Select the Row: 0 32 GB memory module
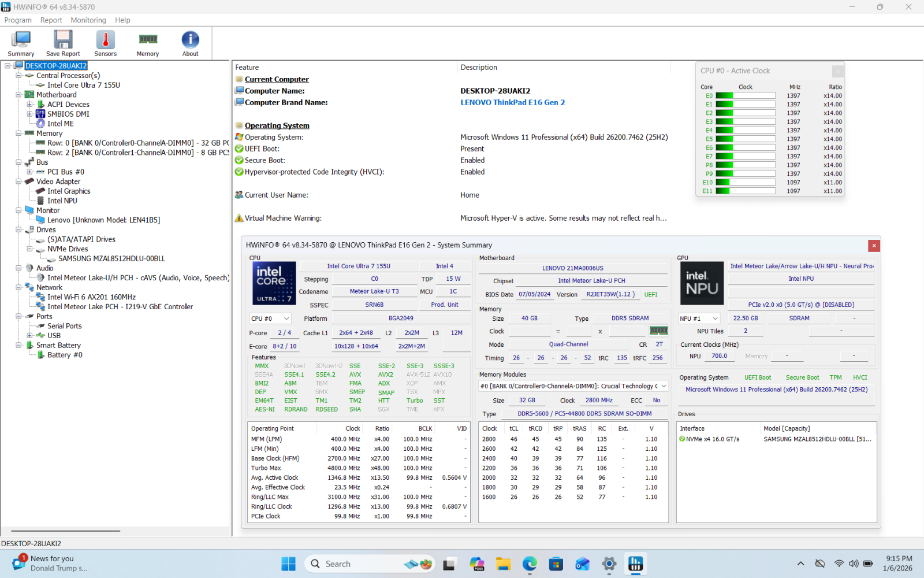The width and height of the screenshot is (924, 578). tap(138, 143)
